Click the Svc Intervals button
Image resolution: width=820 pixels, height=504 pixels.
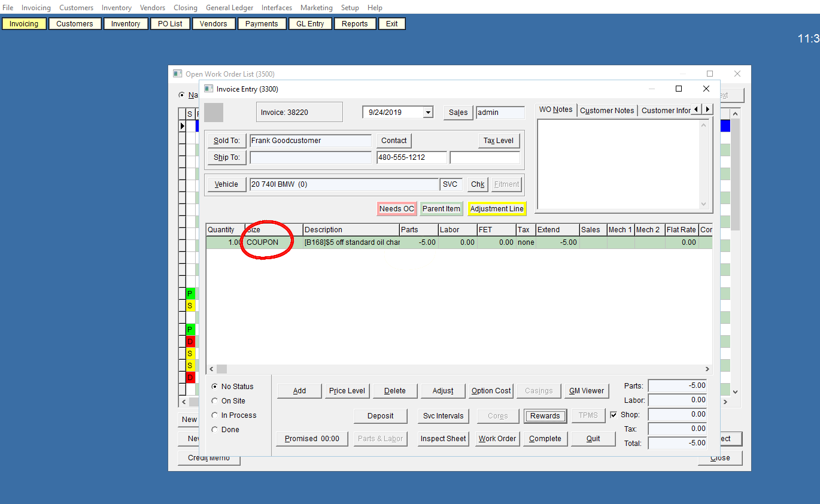444,416
